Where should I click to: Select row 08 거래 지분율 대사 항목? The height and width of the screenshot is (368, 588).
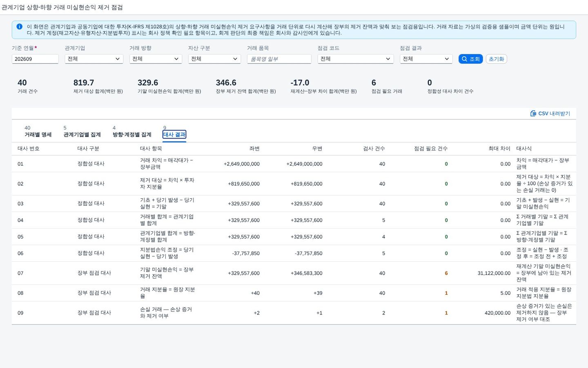pyautogui.click(x=167, y=293)
